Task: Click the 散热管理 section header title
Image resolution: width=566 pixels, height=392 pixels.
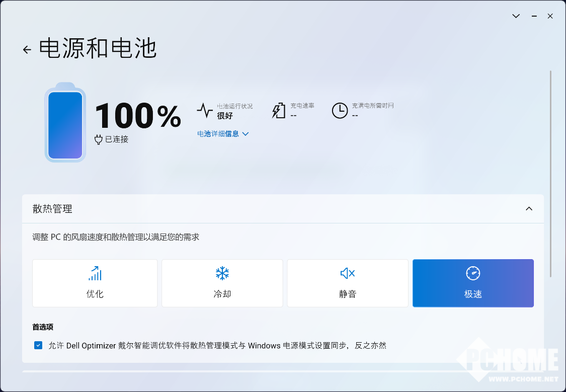Action: coord(52,209)
